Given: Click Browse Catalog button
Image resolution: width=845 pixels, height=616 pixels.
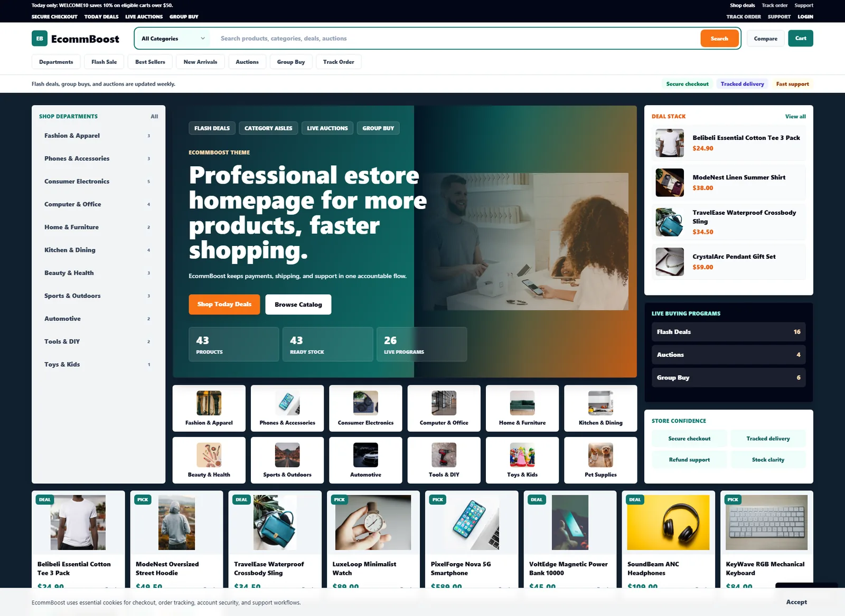Looking at the screenshot, I should [298, 305].
